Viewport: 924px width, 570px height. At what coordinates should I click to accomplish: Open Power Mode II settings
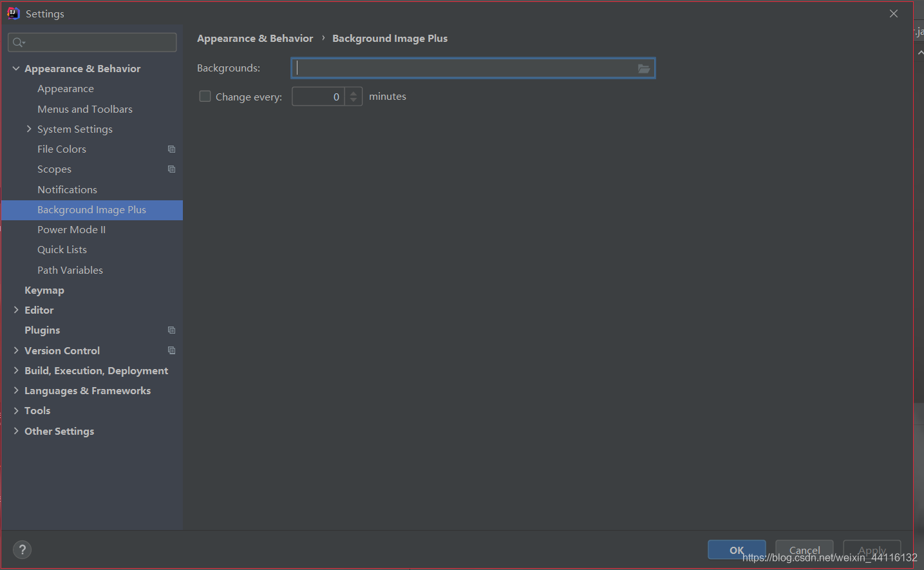[x=71, y=229]
